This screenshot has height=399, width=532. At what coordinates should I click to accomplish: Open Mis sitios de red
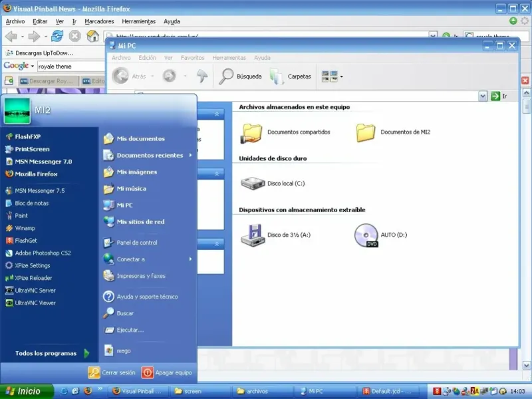click(134, 222)
